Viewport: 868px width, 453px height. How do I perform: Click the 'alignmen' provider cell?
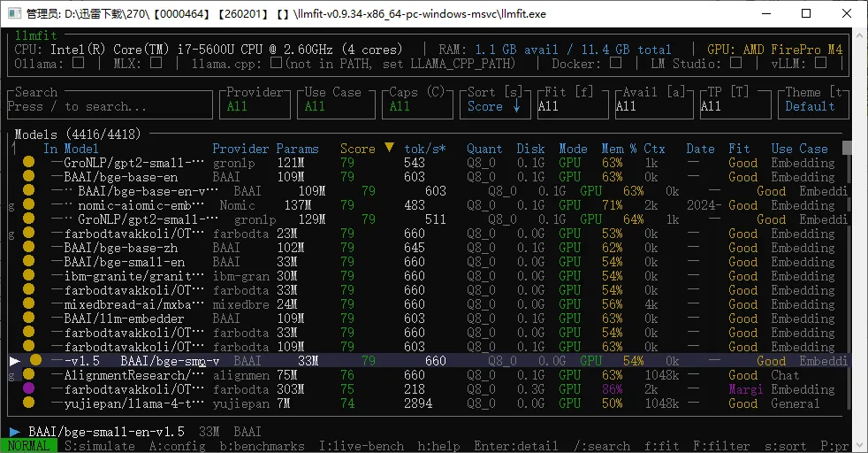point(240,375)
